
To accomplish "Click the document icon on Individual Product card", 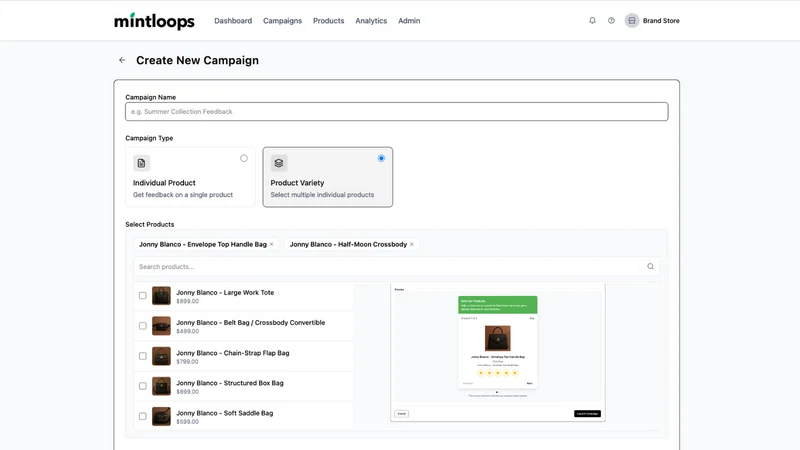I will (141, 163).
